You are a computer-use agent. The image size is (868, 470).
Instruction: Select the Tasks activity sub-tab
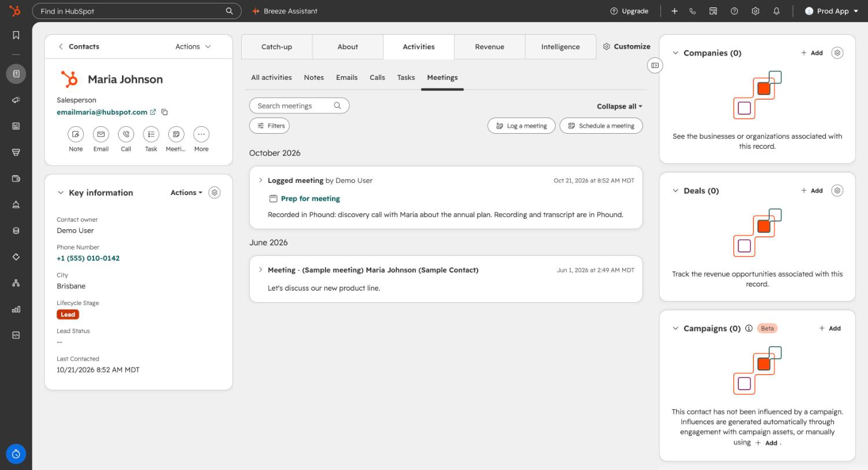coord(406,78)
